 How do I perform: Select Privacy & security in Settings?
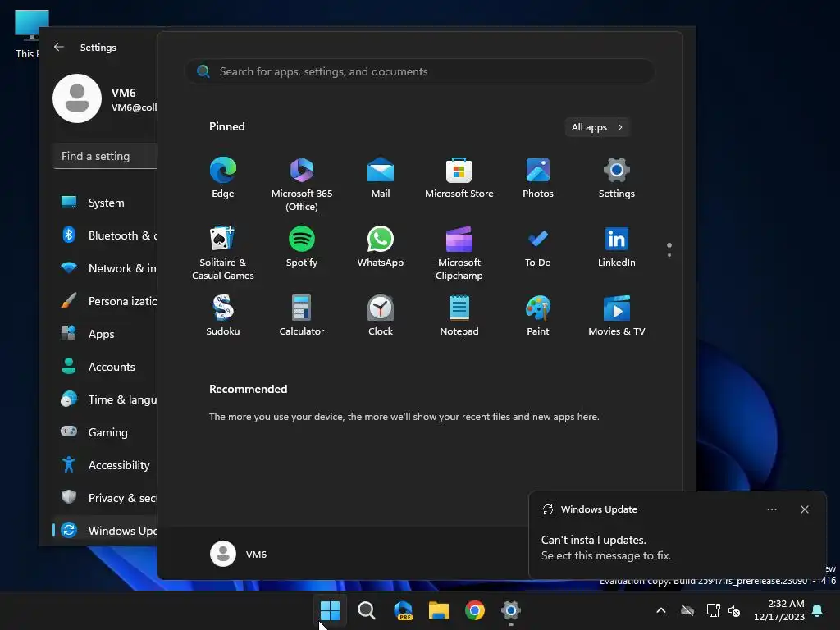105,498
